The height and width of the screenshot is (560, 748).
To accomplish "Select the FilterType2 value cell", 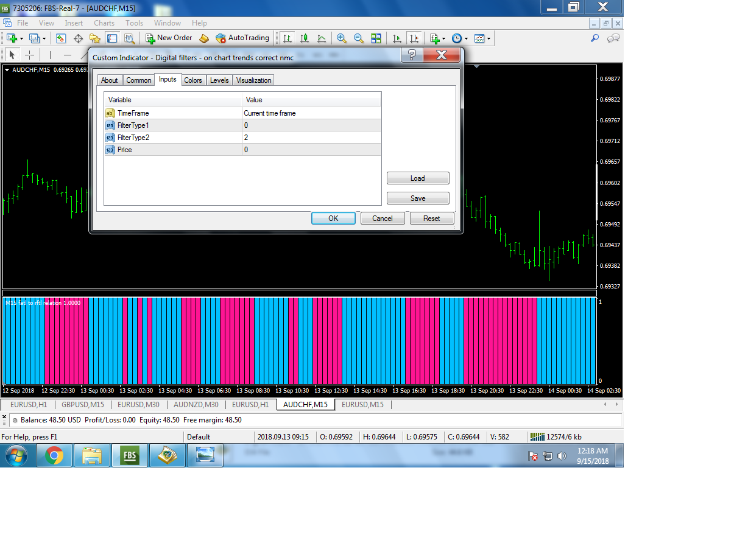I will pyautogui.click(x=311, y=138).
